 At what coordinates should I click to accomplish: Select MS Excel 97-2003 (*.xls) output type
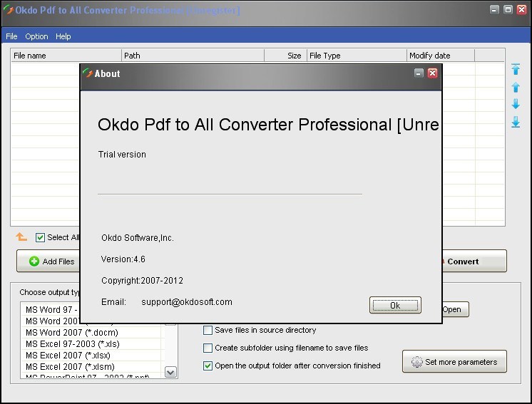[x=92, y=344]
